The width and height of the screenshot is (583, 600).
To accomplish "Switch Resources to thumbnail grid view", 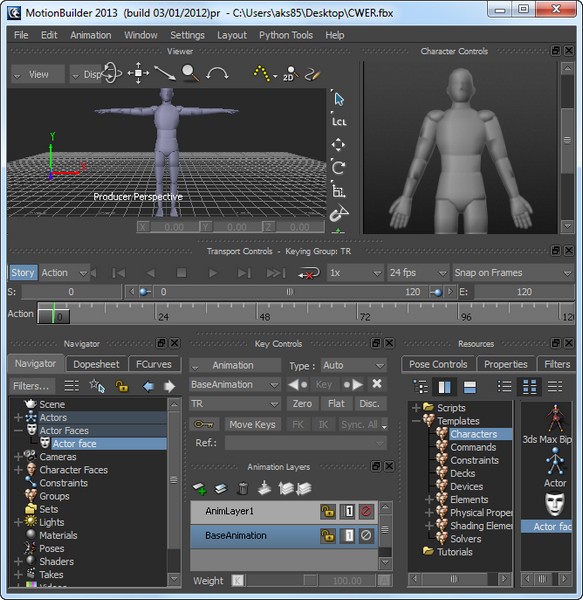I will pyautogui.click(x=529, y=386).
